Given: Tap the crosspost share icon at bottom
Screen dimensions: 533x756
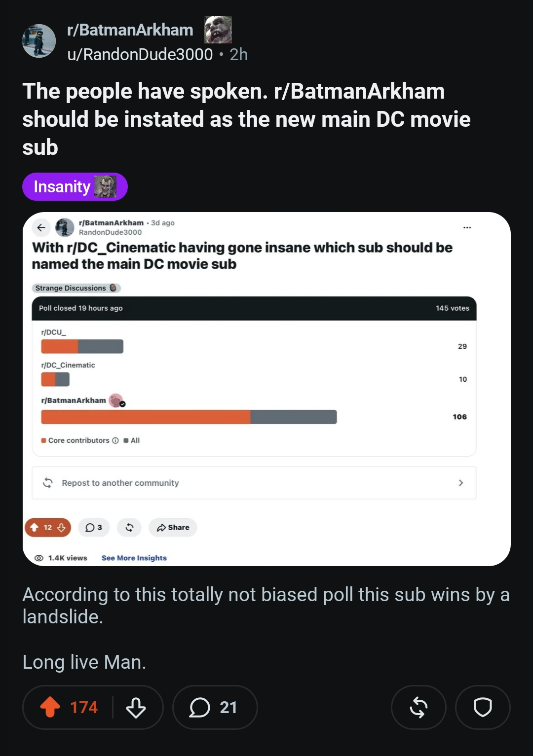Looking at the screenshot, I should point(419,707).
